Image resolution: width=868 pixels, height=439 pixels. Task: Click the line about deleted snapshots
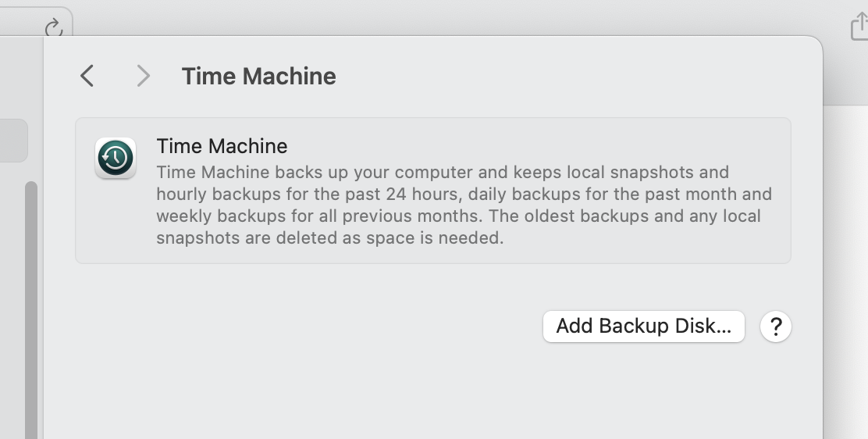click(x=330, y=237)
